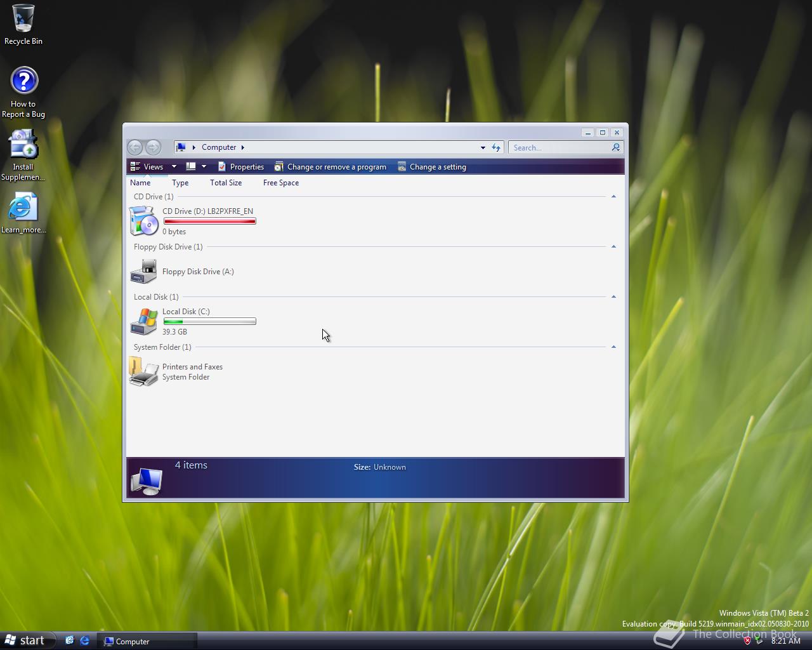Click the CD Drive (D:) usage bar

pos(210,221)
